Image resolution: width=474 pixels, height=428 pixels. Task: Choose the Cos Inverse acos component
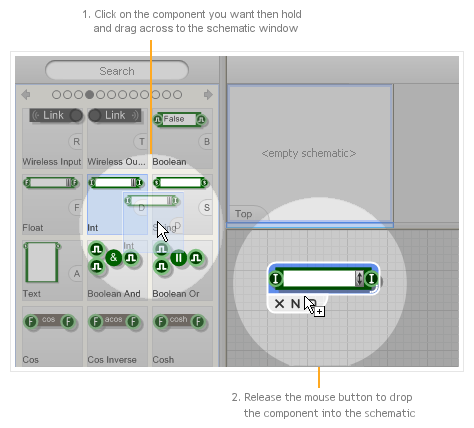tap(117, 336)
